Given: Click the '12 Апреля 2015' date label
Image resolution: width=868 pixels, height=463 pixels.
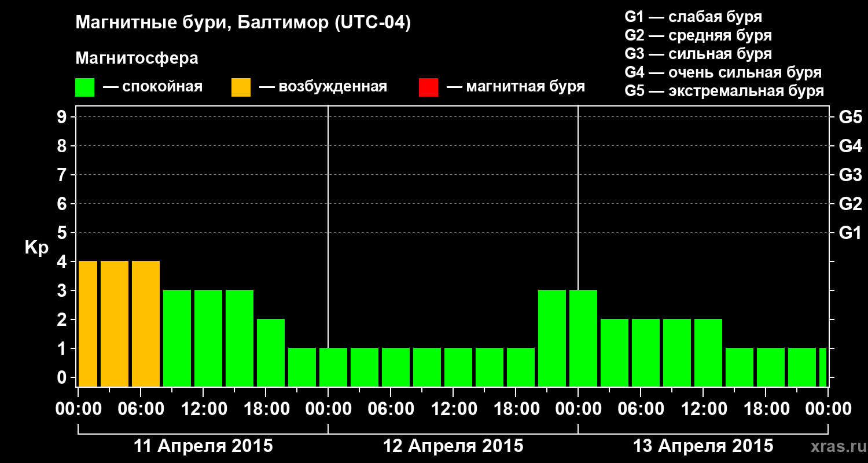Looking at the screenshot, I should pyautogui.click(x=453, y=446).
